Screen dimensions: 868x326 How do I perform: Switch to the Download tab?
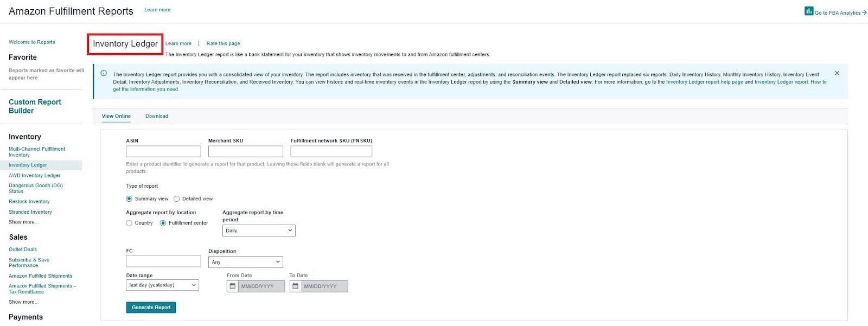157,116
